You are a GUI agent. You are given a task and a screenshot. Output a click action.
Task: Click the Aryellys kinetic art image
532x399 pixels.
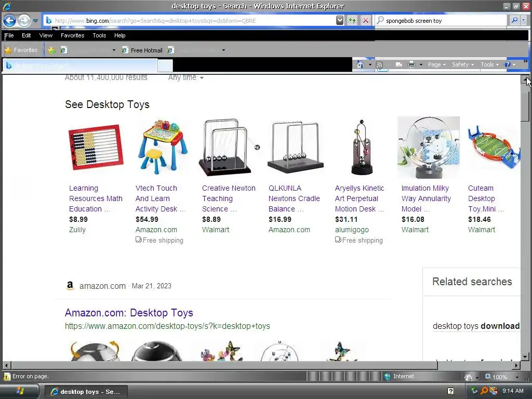point(362,147)
